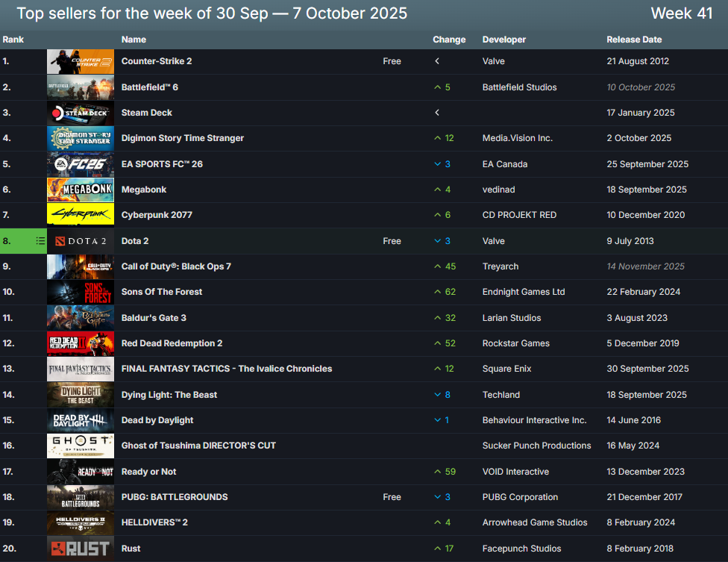Click the Steam Deck logo image
The height and width of the screenshot is (562, 728).
[81, 113]
